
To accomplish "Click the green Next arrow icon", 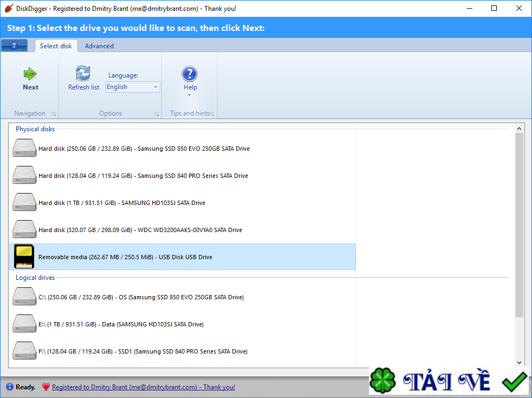I will (30, 74).
